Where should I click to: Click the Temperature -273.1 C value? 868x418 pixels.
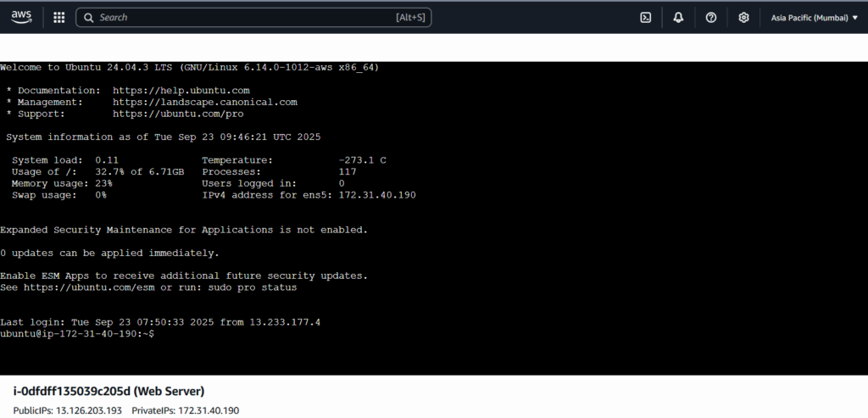363,160
